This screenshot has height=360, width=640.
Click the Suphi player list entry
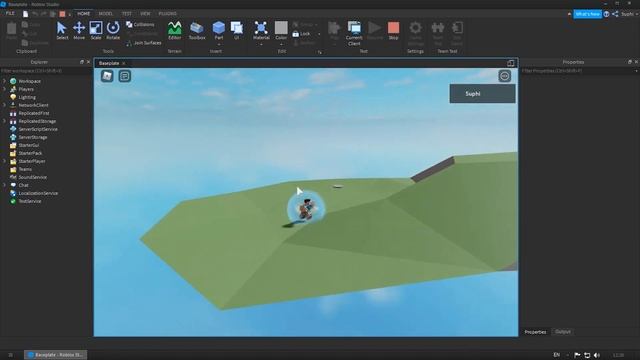pyautogui.click(x=482, y=93)
